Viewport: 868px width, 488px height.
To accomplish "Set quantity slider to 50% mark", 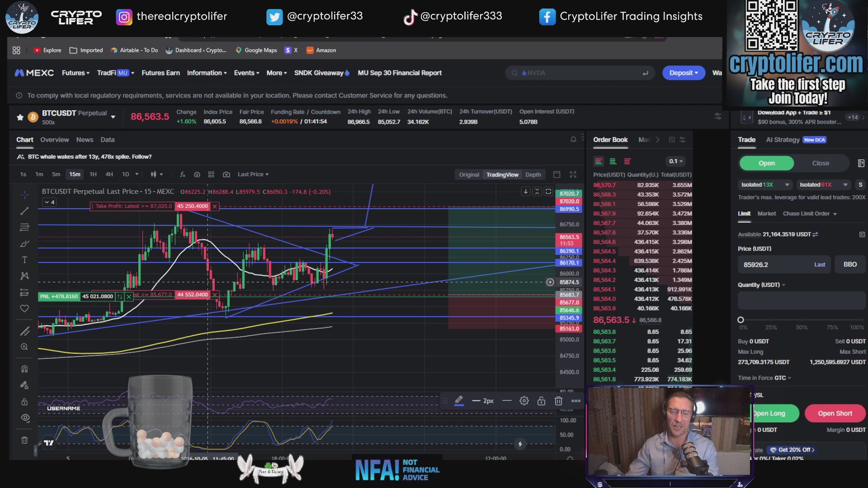I will pyautogui.click(x=802, y=320).
